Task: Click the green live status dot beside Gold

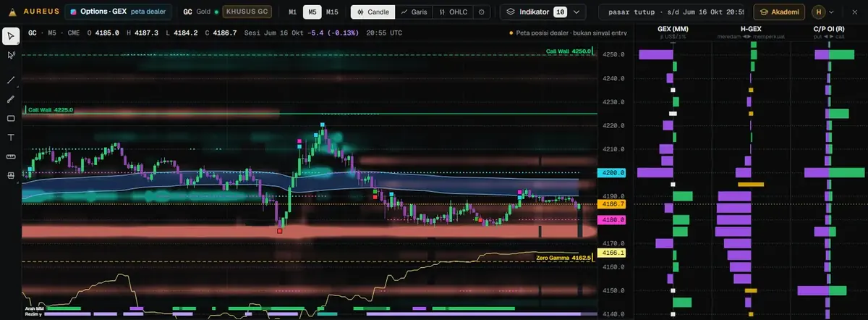Action: click(216, 12)
